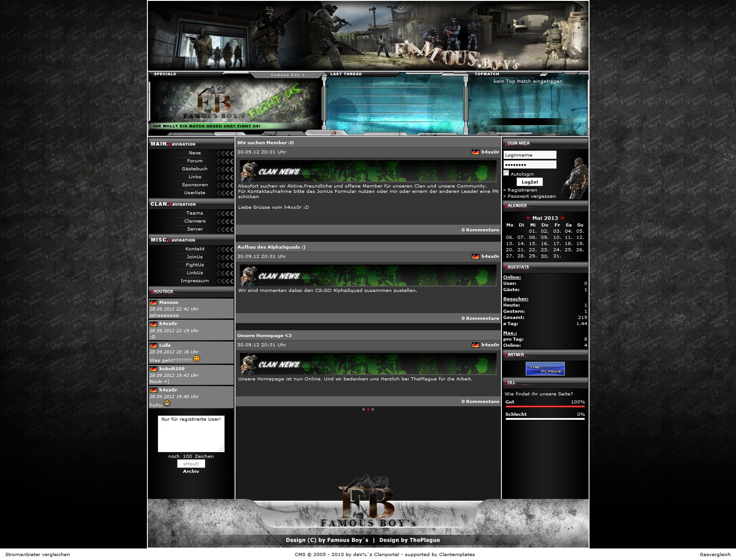736x560 pixels.
Task: Click the Clan News banner under 'Wir suchen Member'
Action: tap(368, 171)
